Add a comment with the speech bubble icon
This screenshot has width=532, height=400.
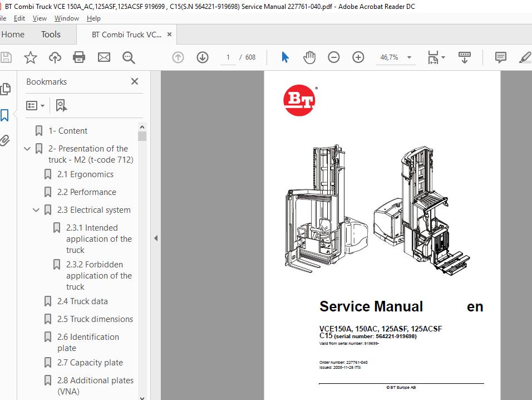500,57
